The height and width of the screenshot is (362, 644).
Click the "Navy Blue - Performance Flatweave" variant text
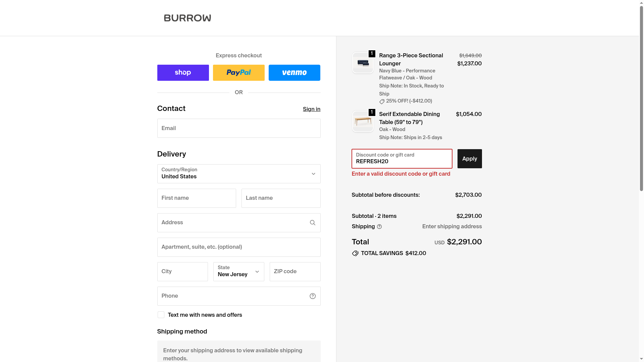pyautogui.click(x=407, y=74)
